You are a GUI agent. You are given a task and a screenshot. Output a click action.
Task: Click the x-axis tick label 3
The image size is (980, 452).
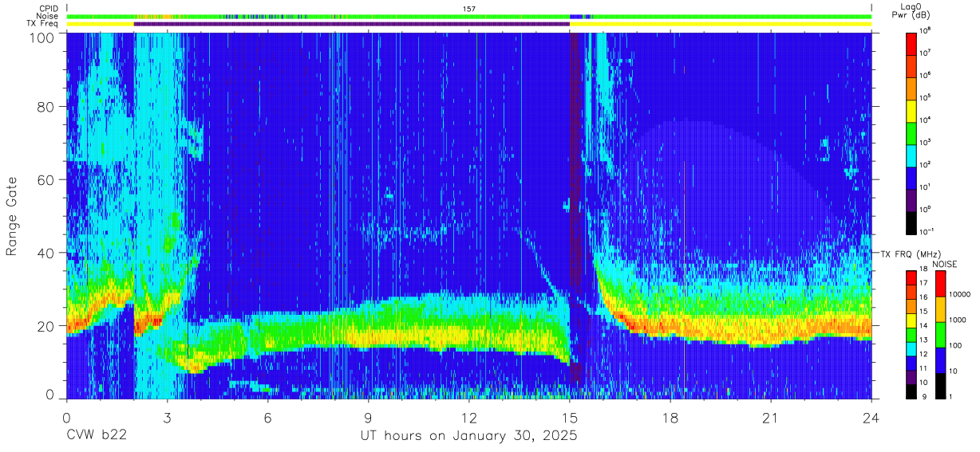point(167,417)
